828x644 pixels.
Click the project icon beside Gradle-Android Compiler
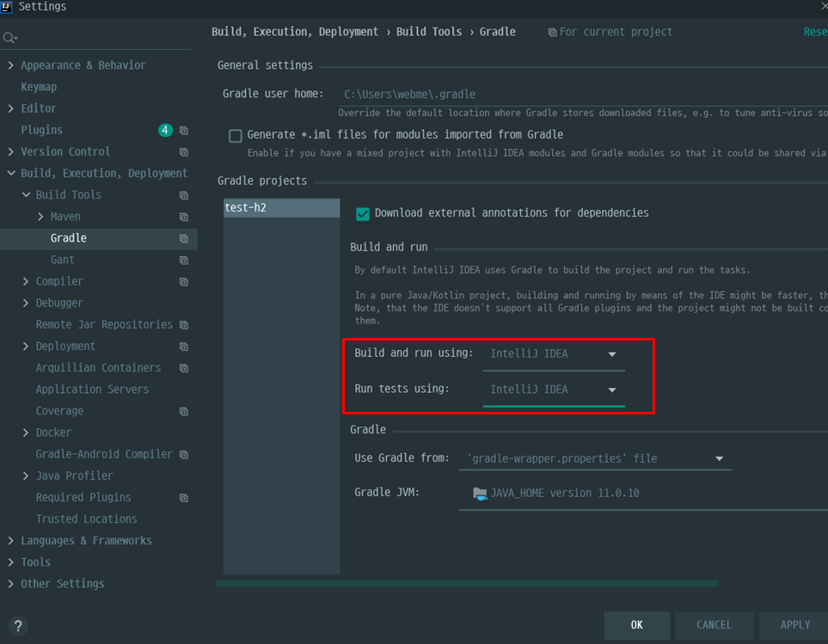(184, 455)
